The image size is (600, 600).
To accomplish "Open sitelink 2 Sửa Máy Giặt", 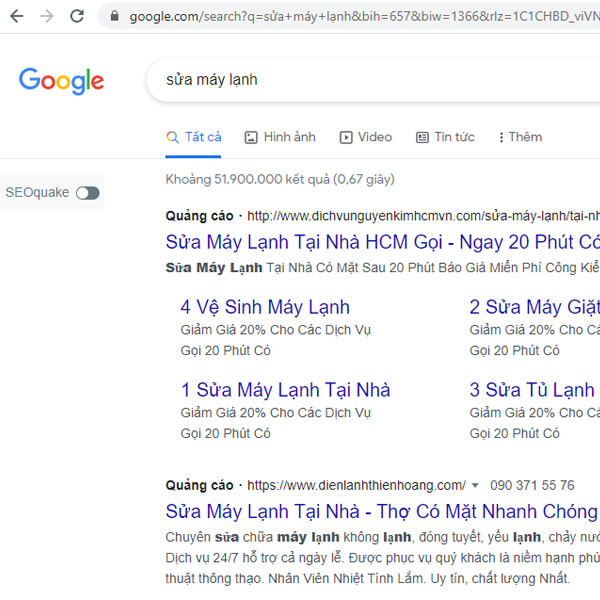I will pos(535,307).
